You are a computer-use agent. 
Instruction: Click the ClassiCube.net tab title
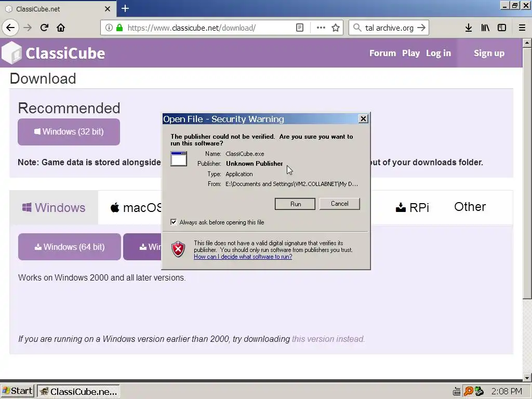38,9
